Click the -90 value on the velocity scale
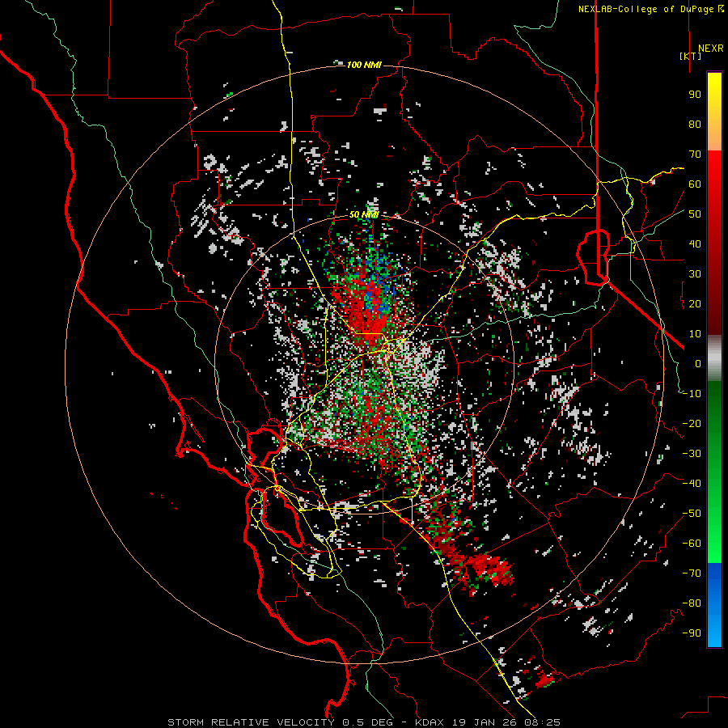 pyautogui.click(x=692, y=633)
